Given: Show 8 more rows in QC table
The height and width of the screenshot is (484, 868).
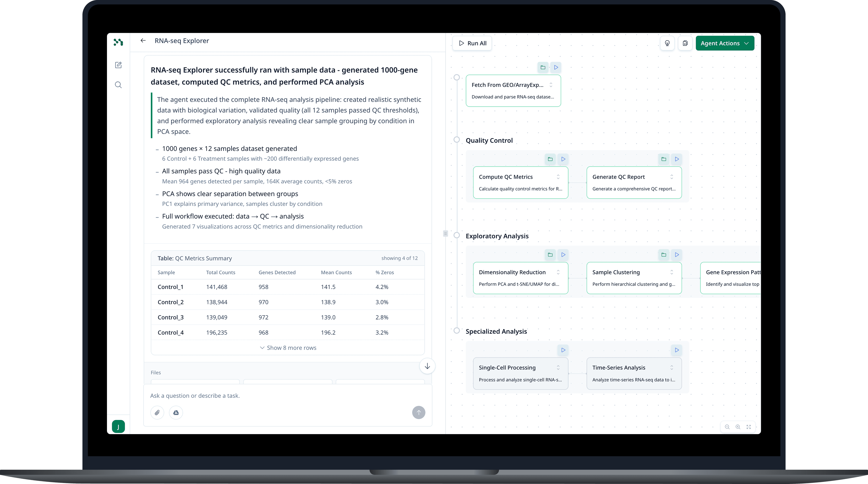Looking at the screenshot, I should [x=288, y=348].
